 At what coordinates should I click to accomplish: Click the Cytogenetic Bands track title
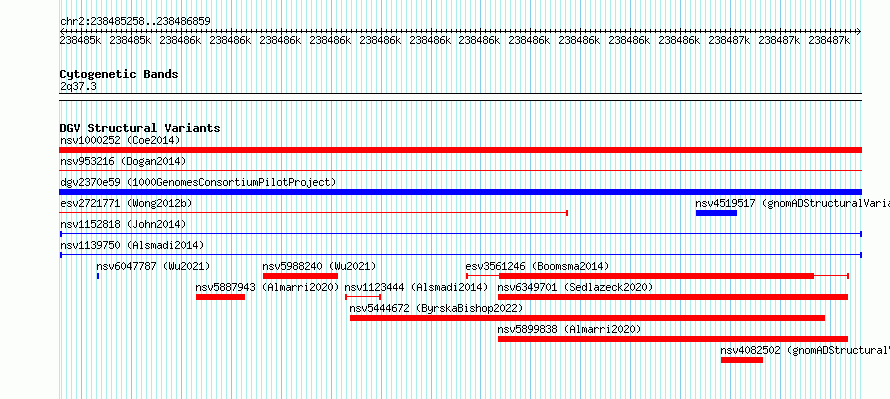point(119,74)
